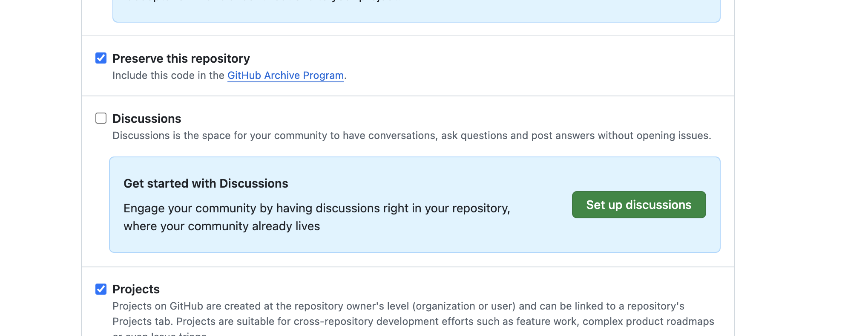Click the 'Projects tab. Projects are suitable' line
Viewport: 868px width, 336px height.
pyautogui.click(x=413, y=322)
